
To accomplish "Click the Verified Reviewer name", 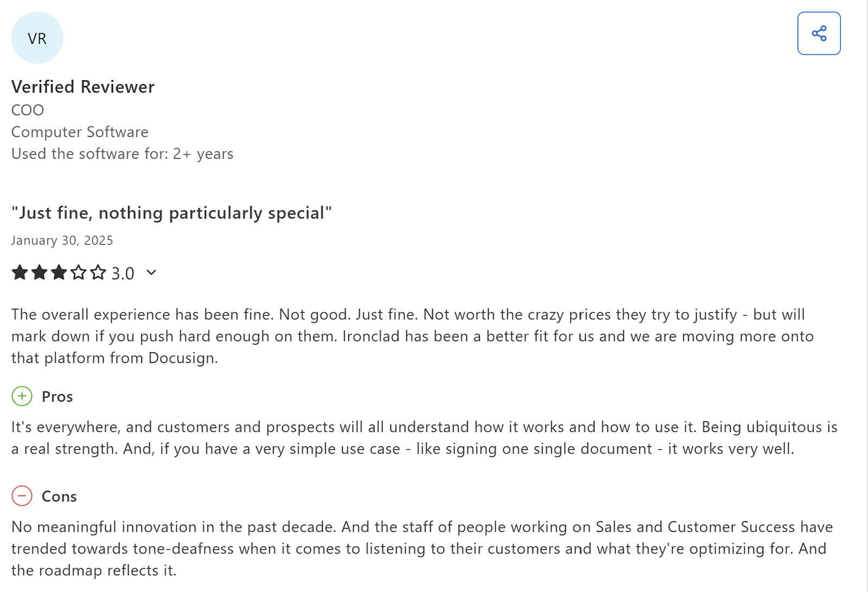I will (x=82, y=87).
